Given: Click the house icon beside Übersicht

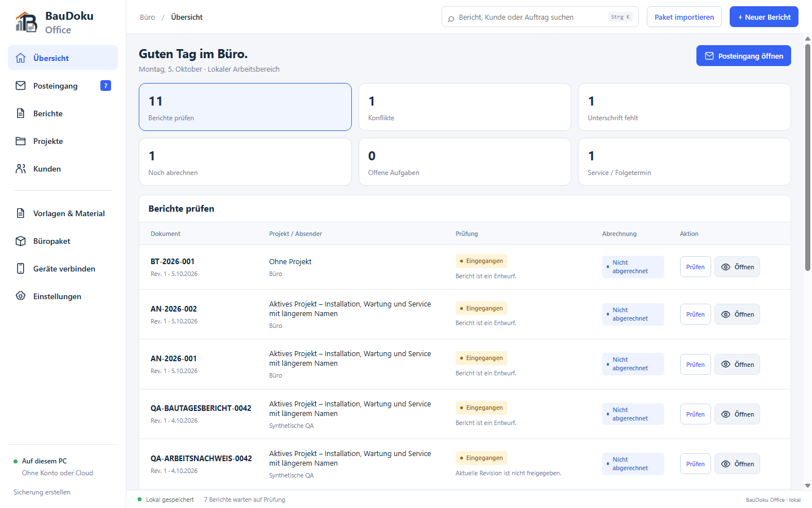Looking at the screenshot, I should click(21, 58).
